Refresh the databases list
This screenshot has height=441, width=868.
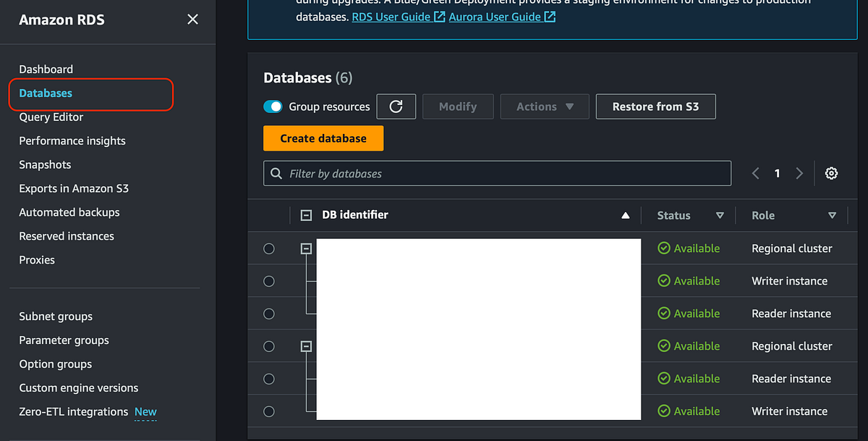point(396,106)
